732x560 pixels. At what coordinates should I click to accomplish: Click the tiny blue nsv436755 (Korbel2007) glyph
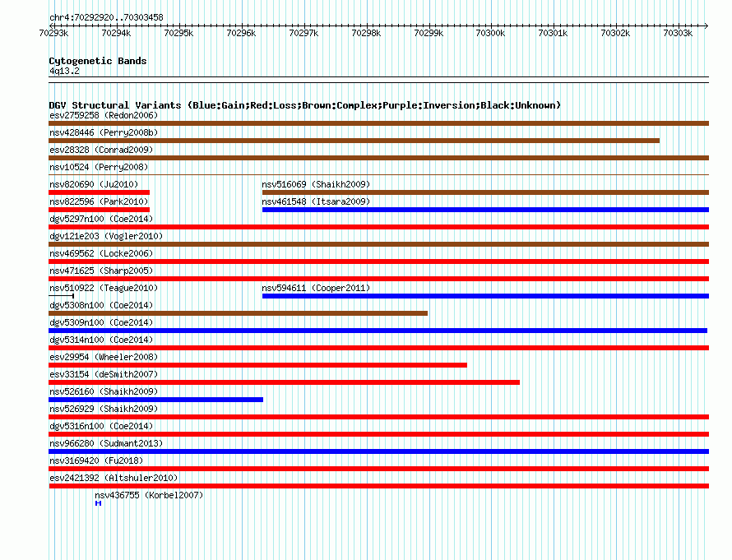[98, 503]
